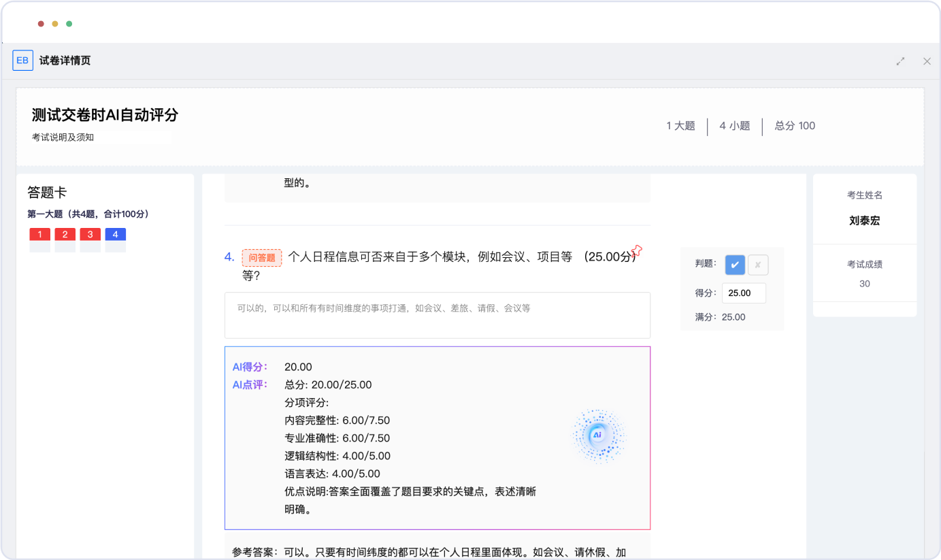Click the yellow minimize window dot
The width and height of the screenshot is (941, 560).
(55, 24)
